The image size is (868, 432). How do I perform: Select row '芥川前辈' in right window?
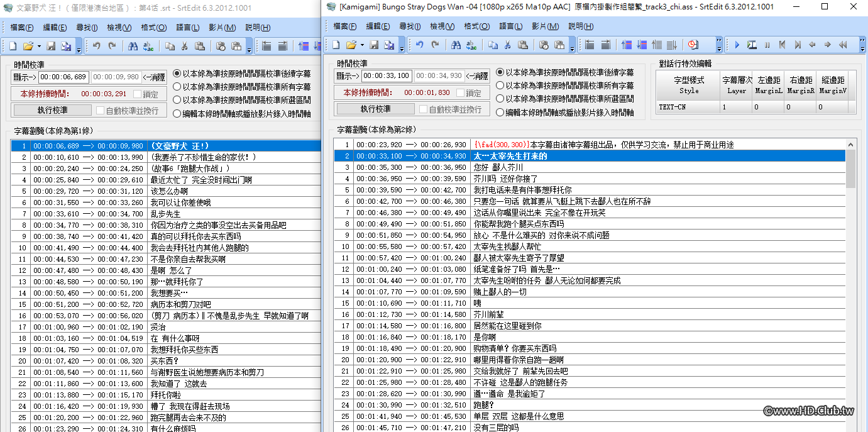(590, 314)
